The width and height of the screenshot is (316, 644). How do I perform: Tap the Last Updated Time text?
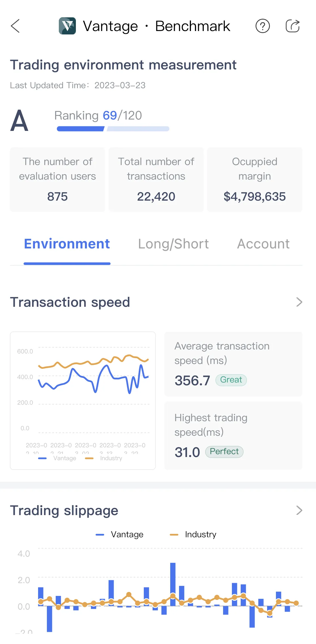pos(78,85)
